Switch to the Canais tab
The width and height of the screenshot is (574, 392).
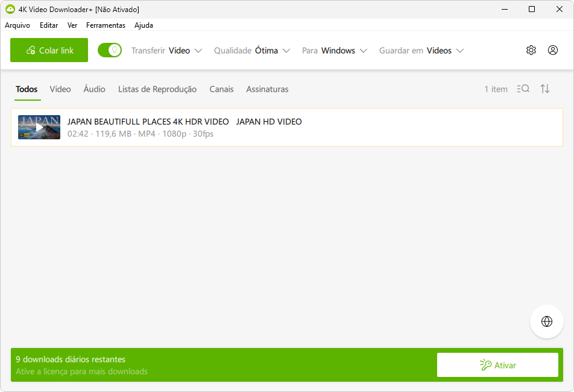pos(221,89)
